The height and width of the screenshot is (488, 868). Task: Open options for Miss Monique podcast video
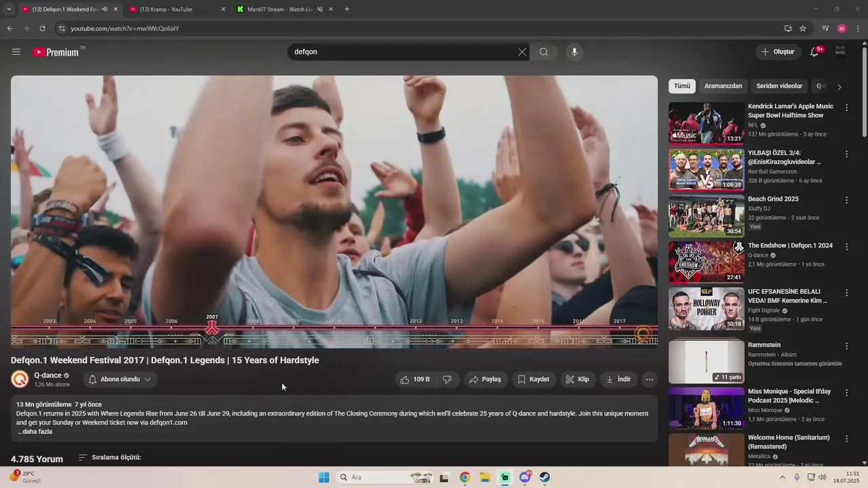(846, 392)
